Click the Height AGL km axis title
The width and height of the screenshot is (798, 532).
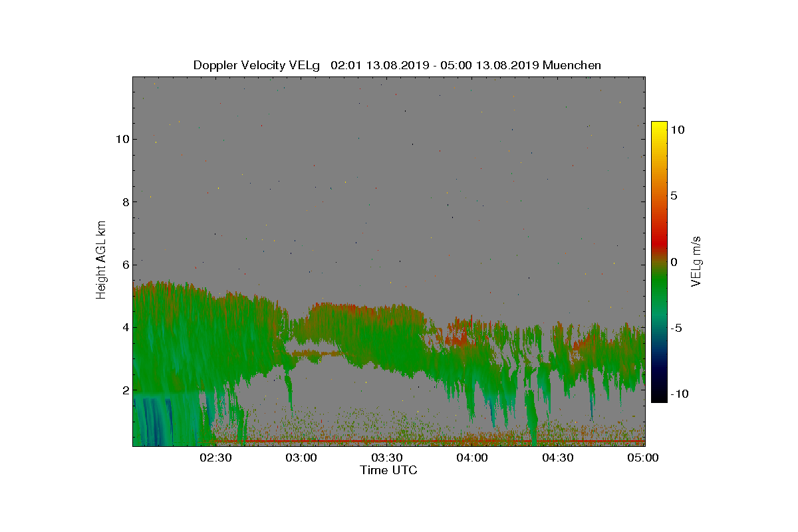[x=101, y=259]
